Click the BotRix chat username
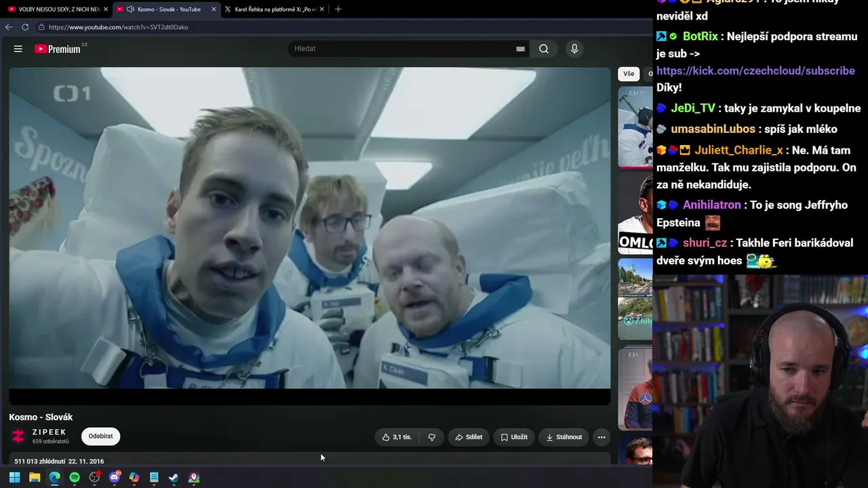The height and width of the screenshot is (488, 868). point(701,37)
